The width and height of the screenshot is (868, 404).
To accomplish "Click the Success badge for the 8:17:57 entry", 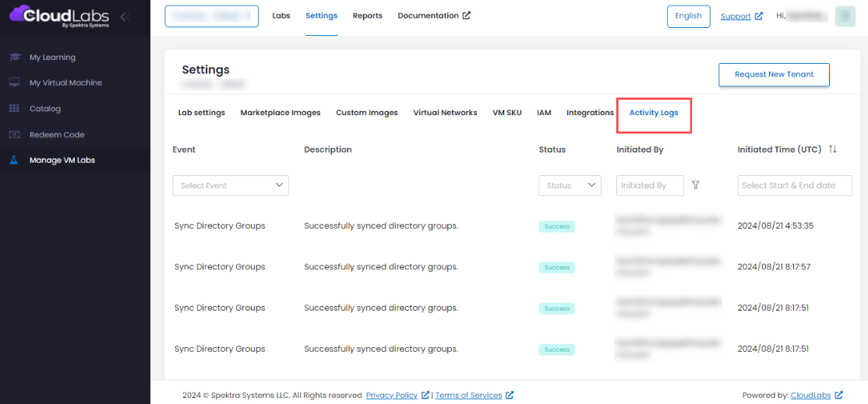I will [557, 268].
